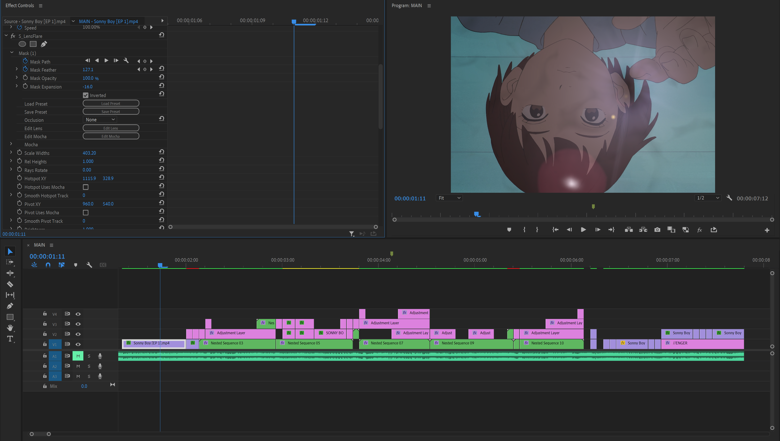The image size is (780, 441).
Task: Step forward one frame in Program monitor
Action: [x=597, y=230]
